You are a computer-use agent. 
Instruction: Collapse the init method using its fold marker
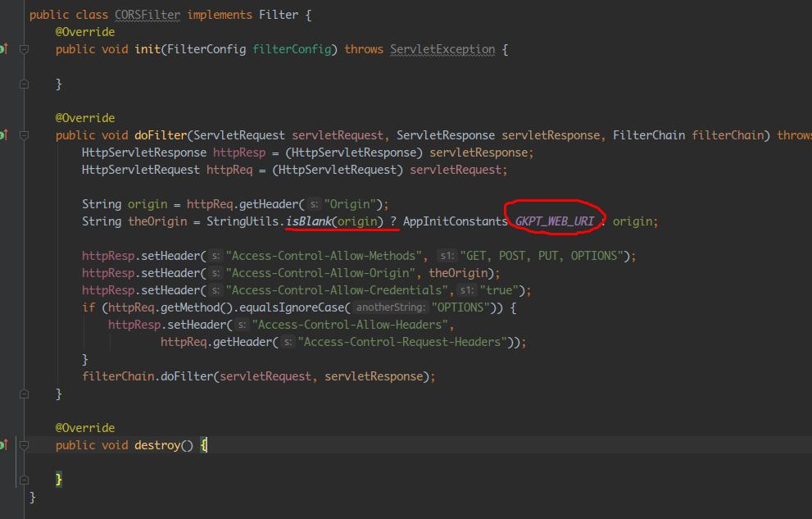(x=24, y=49)
